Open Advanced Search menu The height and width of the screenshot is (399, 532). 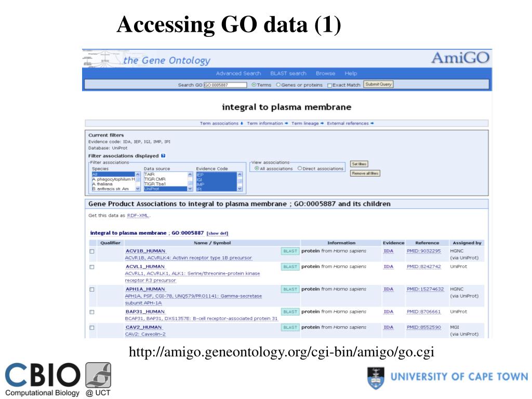(238, 73)
